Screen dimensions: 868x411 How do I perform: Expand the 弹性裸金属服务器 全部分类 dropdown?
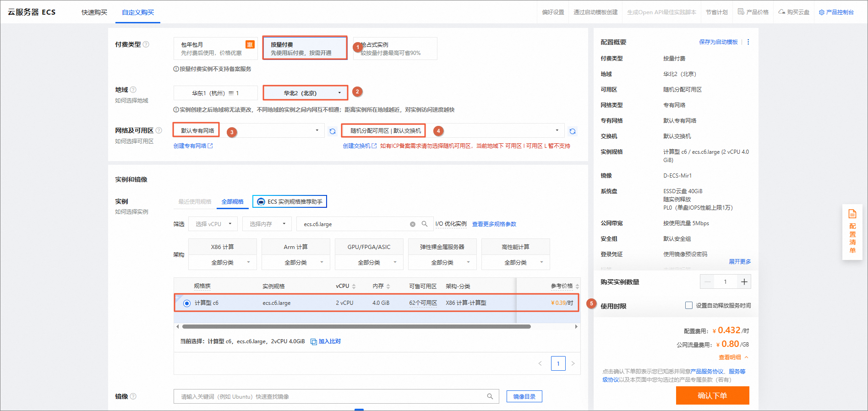tap(442, 262)
